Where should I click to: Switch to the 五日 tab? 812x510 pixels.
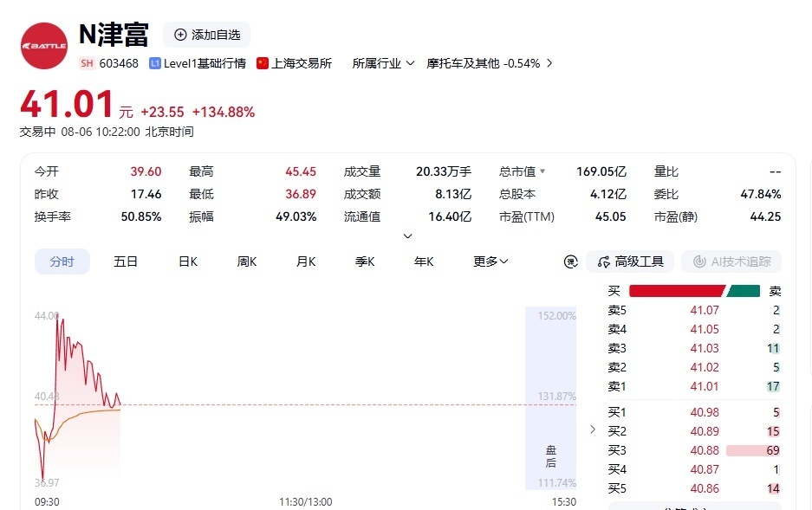pyautogui.click(x=126, y=261)
